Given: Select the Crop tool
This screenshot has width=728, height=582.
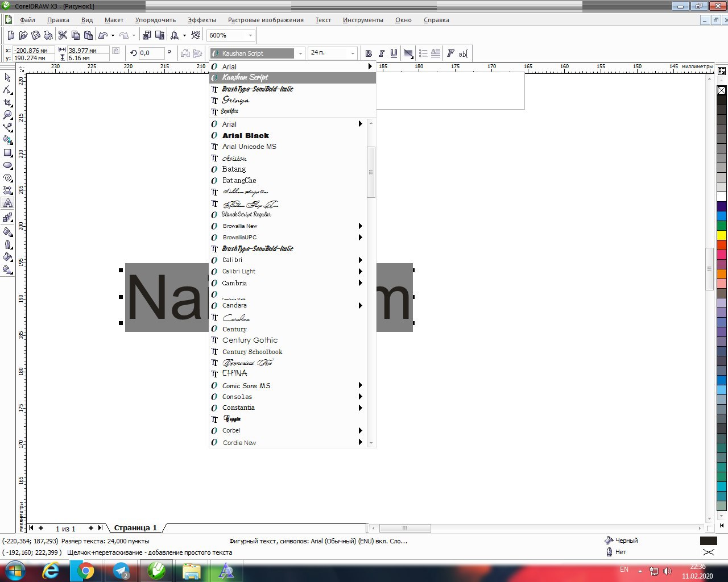Looking at the screenshot, I should pos(8,103).
